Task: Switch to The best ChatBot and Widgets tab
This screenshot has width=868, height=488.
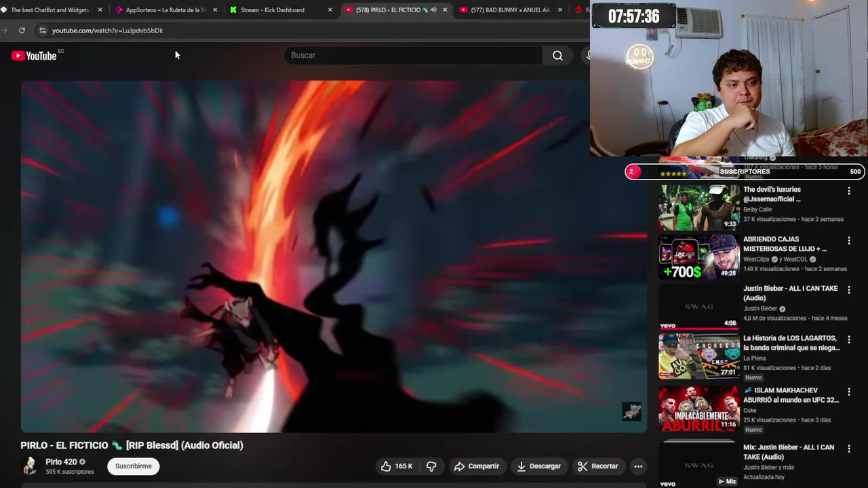Action: click(x=50, y=10)
